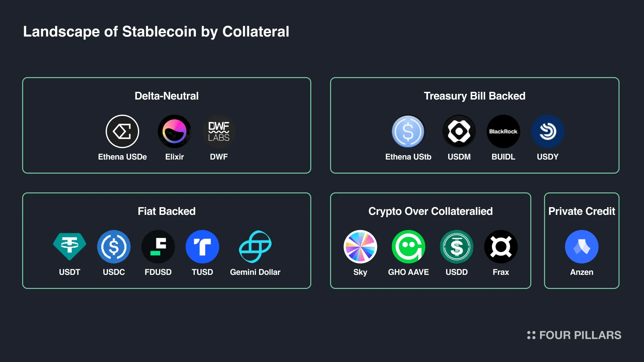Click the Four Pillars brand logo
This screenshot has width=644, height=362.
(x=574, y=335)
